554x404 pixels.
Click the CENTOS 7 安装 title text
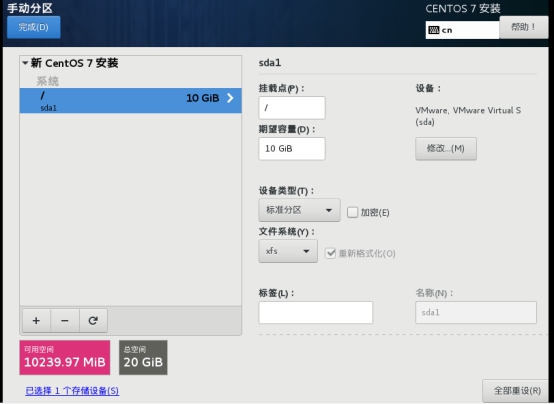pyautogui.click(x=463, y=8)
